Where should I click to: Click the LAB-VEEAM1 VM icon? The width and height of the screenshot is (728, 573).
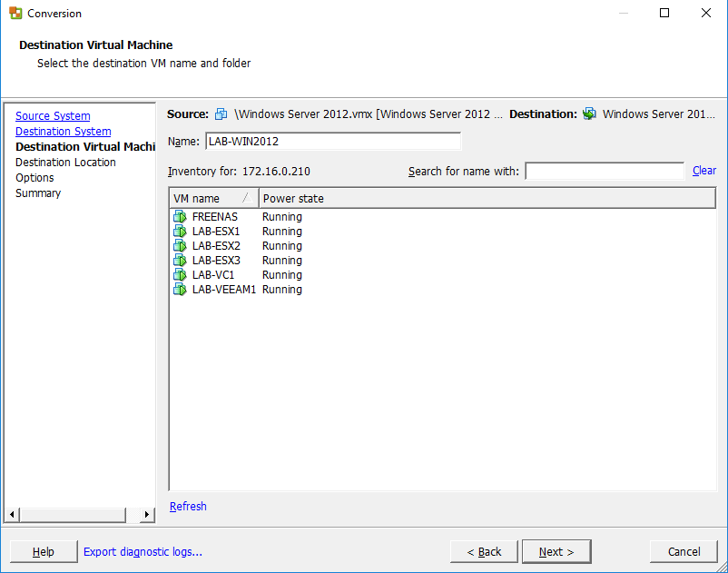180,290
